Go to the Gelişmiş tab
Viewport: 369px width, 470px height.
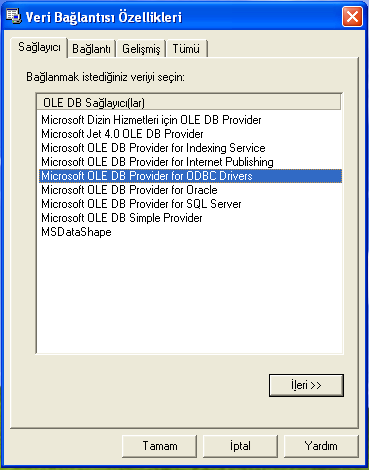141,49
